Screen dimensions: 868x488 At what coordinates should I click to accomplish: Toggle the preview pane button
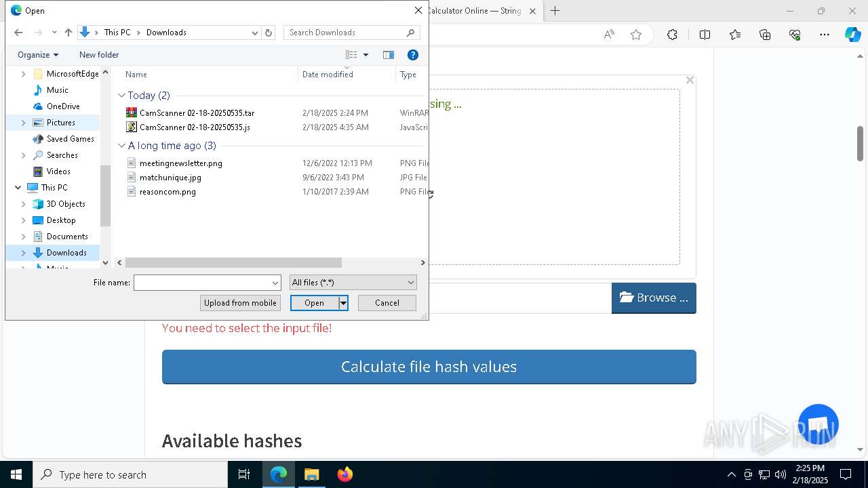click(x=389, y=55)
